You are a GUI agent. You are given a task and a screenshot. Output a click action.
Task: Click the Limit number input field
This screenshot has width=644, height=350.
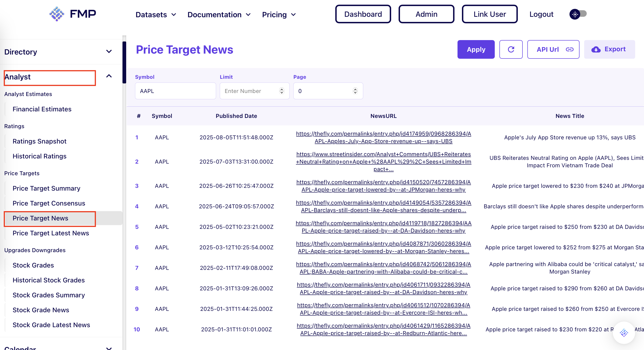254,91
